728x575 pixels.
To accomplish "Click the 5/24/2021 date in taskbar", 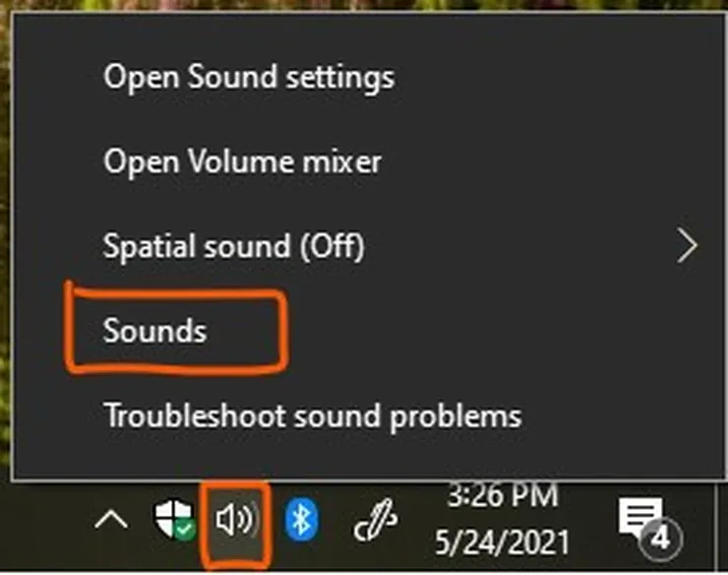I will (x=503, y=543).
